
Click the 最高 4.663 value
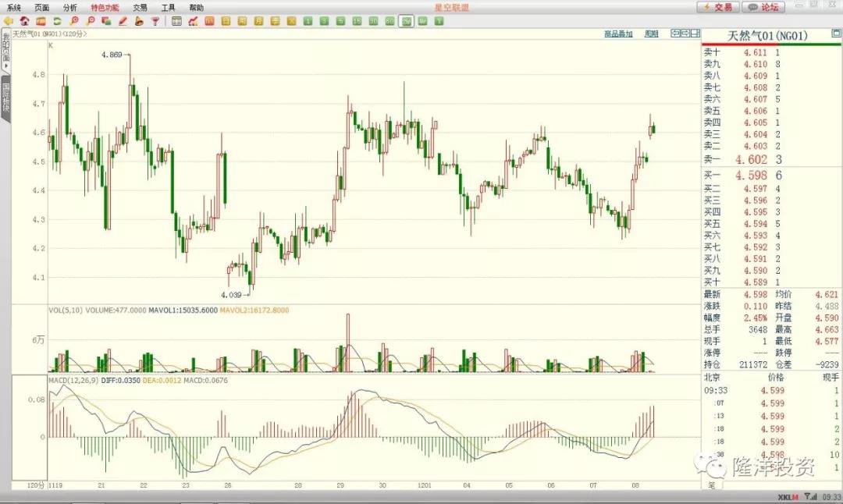click(x=827, y=330)
